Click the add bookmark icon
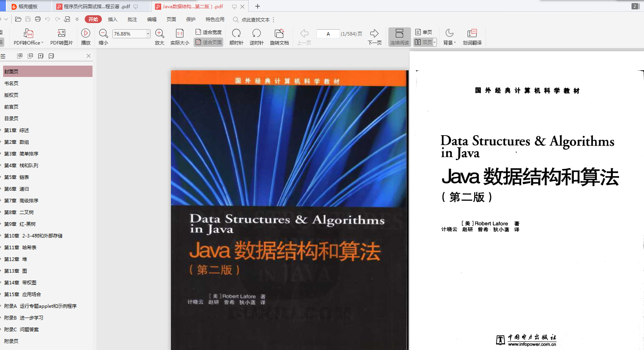The width and height of the screenshot is (644, 350). (x=41, y=56)
